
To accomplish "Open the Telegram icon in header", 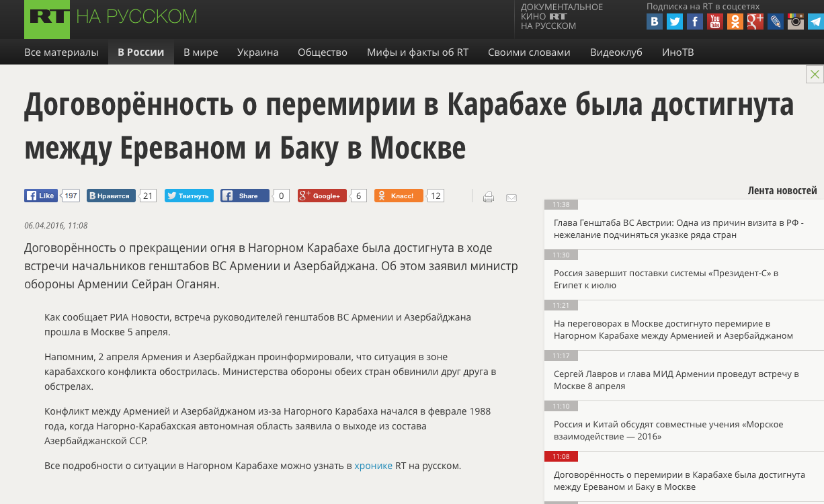I will (815, 22).
